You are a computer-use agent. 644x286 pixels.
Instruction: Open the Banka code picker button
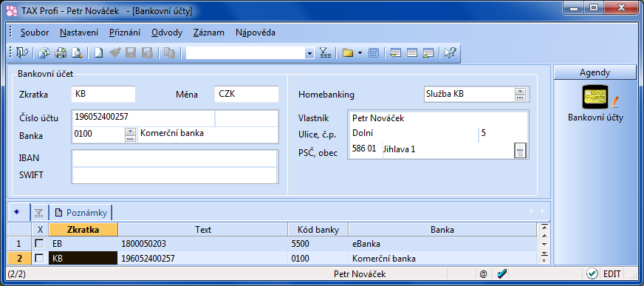(130, 135)
